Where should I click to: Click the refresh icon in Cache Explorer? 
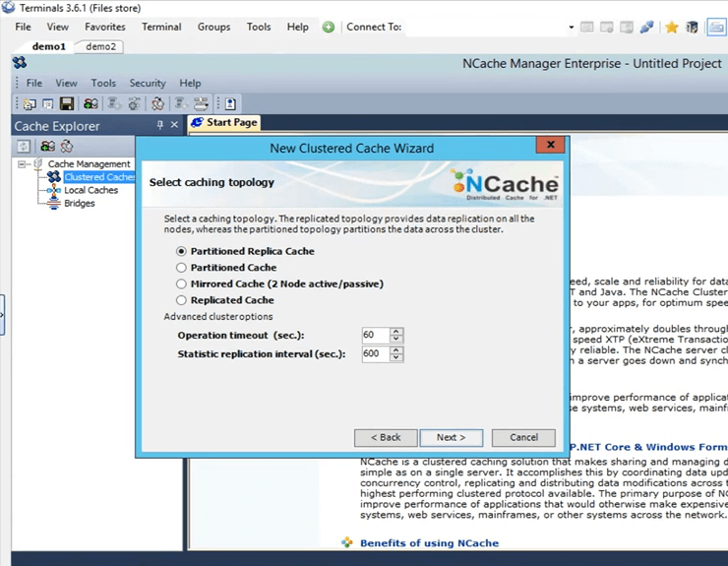point(24,147)
